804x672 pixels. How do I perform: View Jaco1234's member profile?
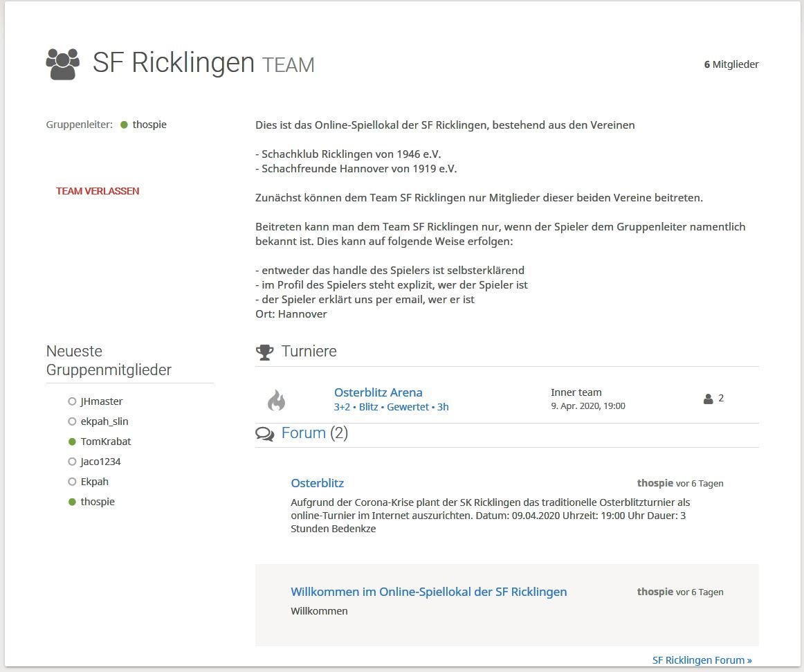(x=100, y=462)
